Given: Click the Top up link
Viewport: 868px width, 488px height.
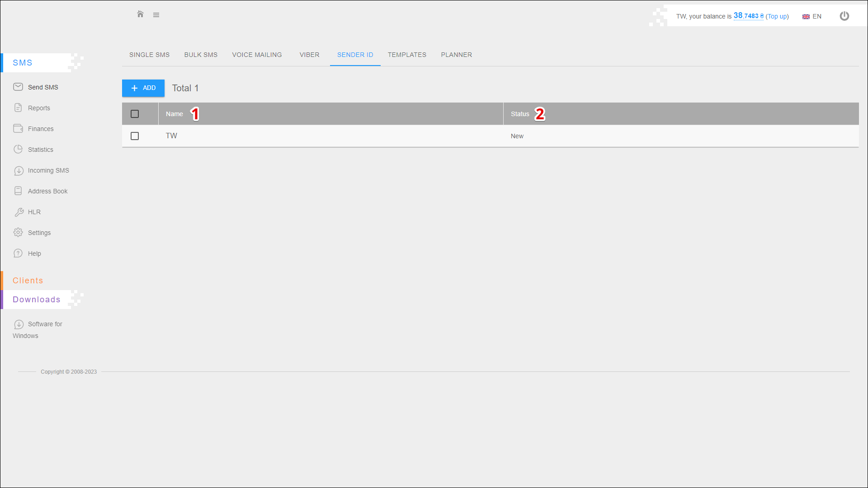Looking at the screenshot, I should coord(777,16).
